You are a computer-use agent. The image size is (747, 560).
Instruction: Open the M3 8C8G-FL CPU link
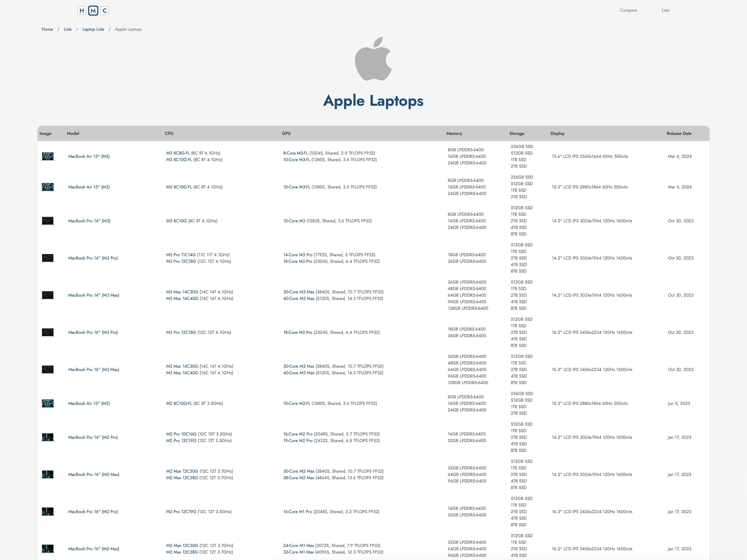[x=178, y=153]
